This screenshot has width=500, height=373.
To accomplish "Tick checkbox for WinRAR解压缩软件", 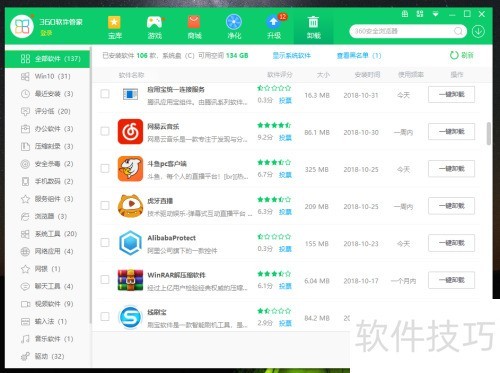I will [x=105, y=279].
